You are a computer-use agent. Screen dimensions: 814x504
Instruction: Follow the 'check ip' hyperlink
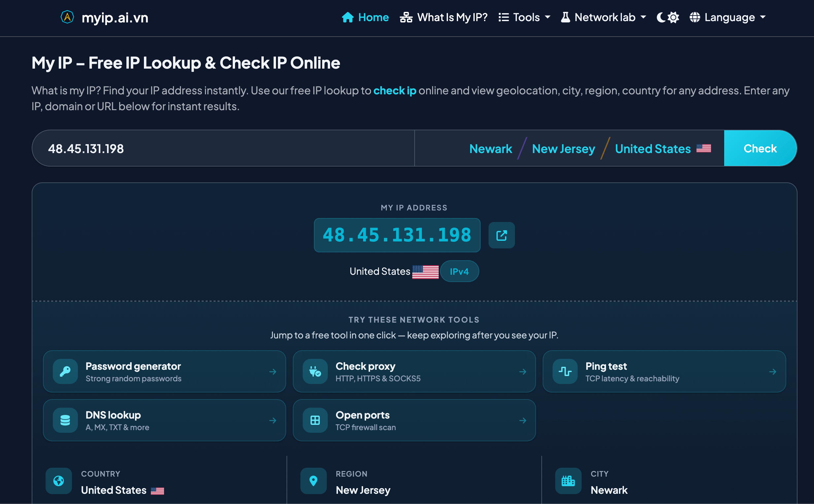coord(395,91)
